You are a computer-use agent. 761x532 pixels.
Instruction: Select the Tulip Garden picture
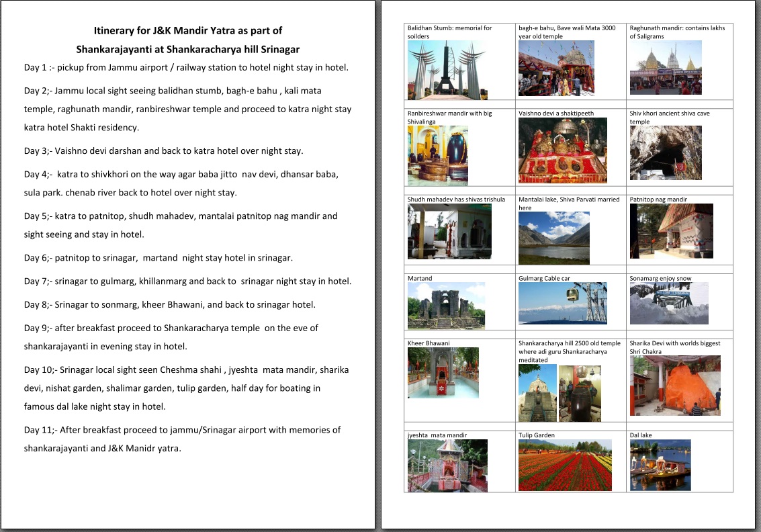click(565, 465)
